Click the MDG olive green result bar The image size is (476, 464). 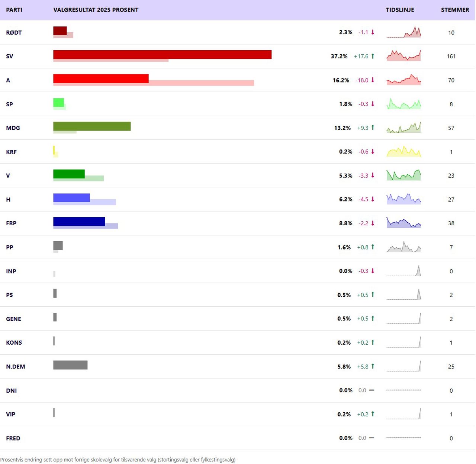coord(92,126)
